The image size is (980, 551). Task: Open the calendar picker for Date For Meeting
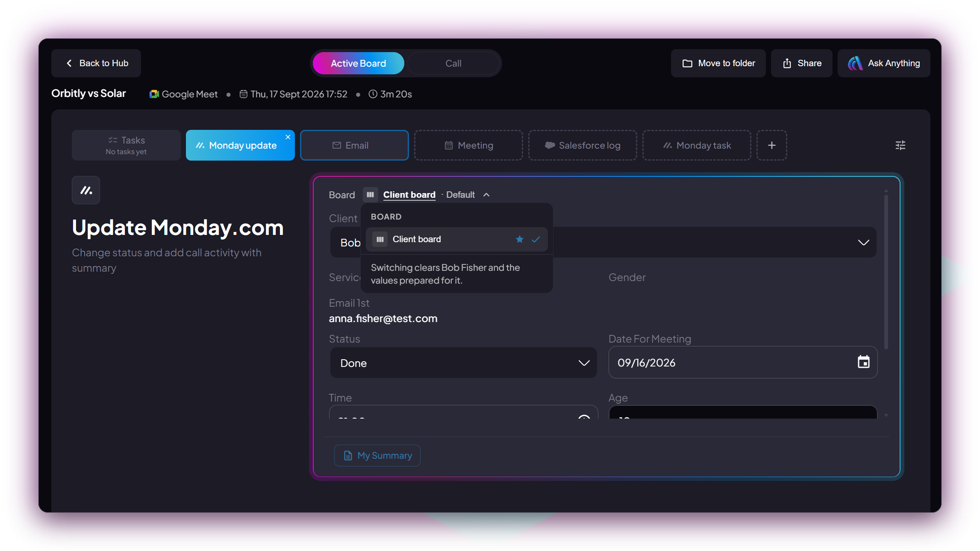click(x=863, y=362)
